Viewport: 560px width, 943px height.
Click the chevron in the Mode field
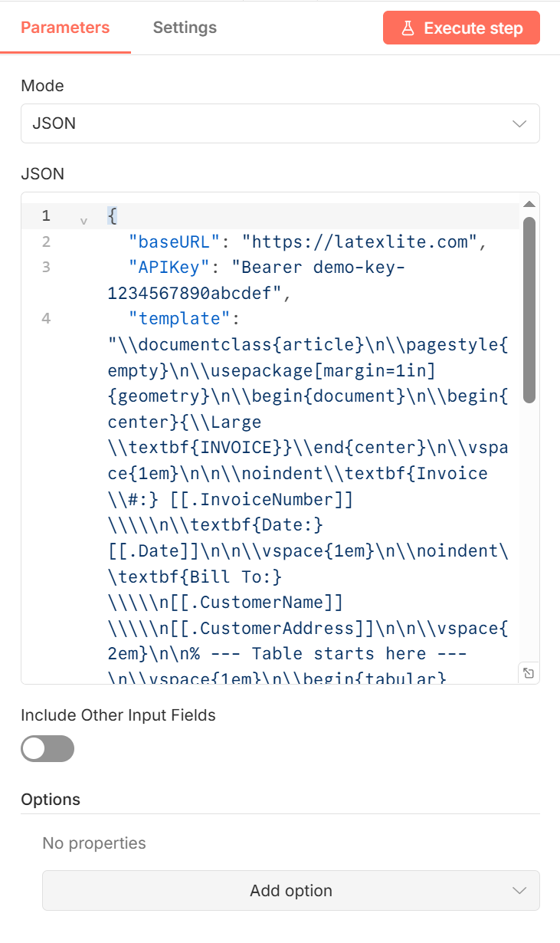point(519,123)
